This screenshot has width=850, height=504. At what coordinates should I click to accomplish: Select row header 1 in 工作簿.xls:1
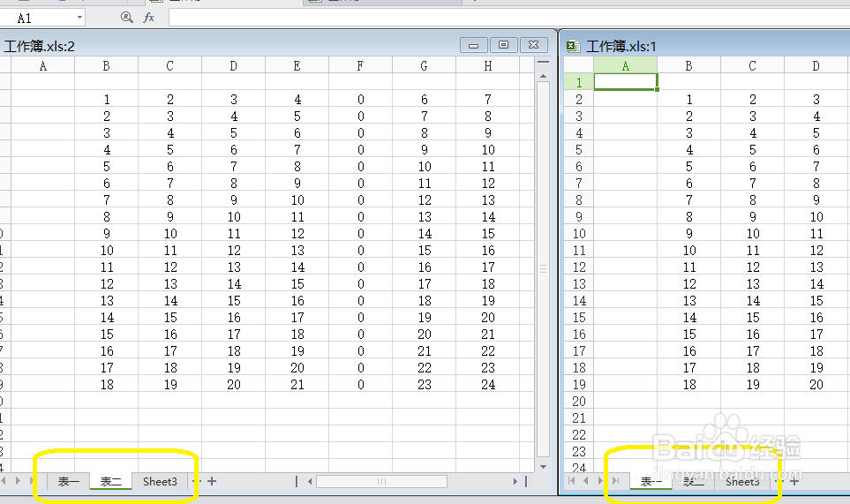[579, 82]
